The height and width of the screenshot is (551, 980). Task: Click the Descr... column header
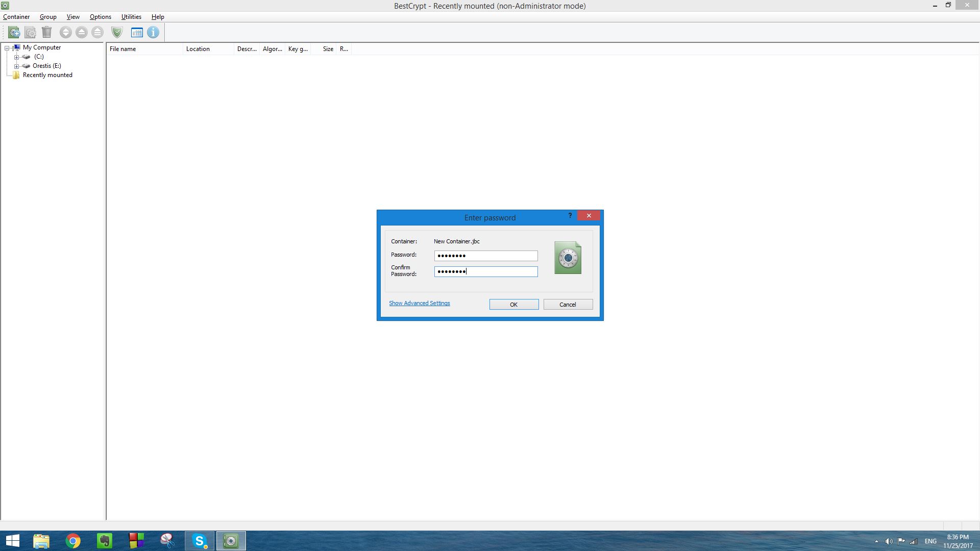click(247, 49)
